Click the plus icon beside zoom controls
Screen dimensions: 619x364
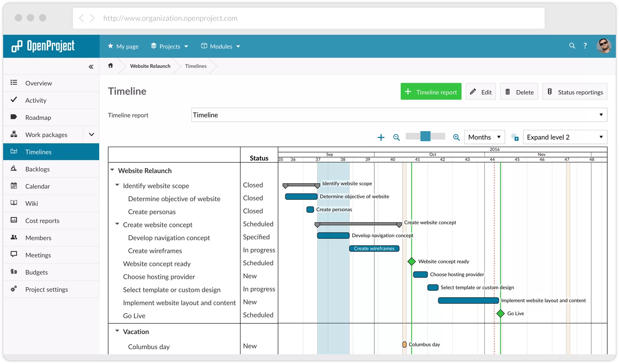coord(381,137)
